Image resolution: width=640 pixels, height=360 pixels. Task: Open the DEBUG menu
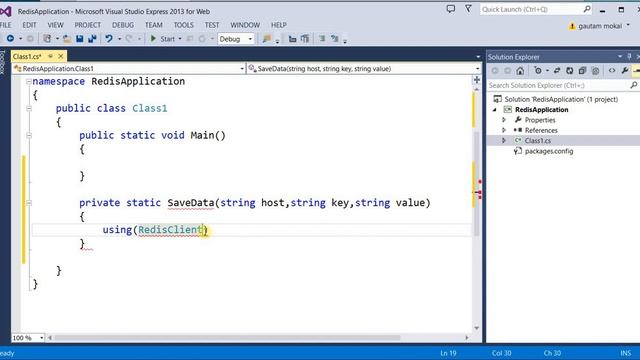[x=123, y=25]
